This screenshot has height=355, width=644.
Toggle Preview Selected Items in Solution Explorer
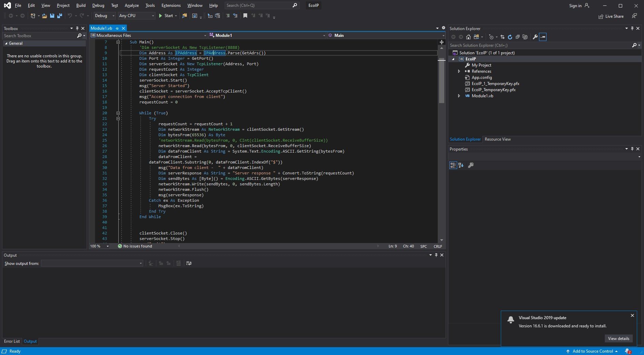tap(543, 37)
